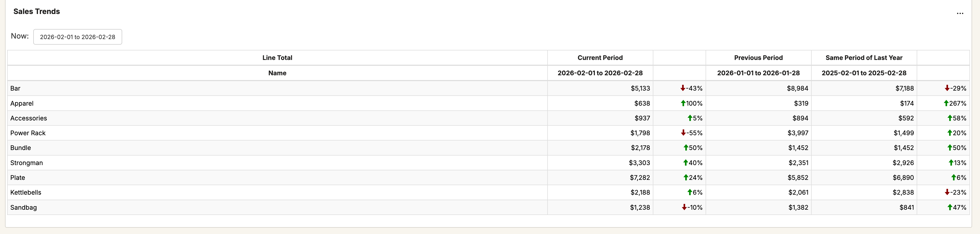The height and width of the screenshot is (234, 980).
Task: Select the Kettlebells row name
Action: [x=26, y=193]
